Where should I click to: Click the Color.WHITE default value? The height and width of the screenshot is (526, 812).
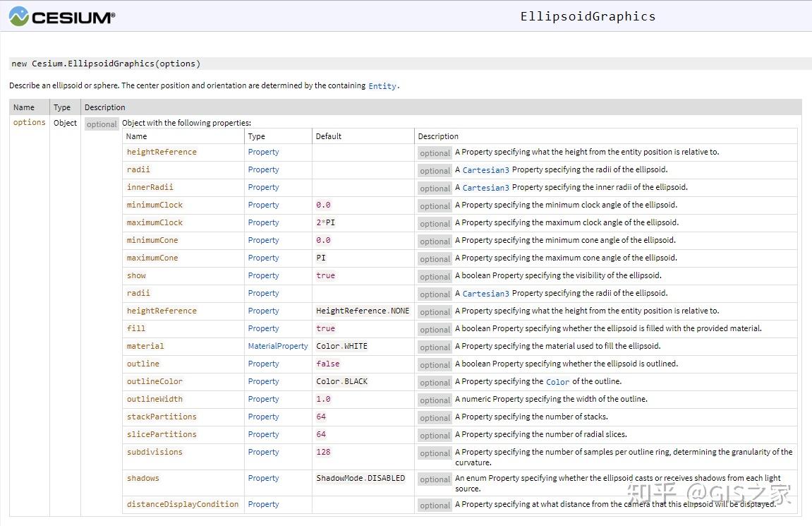click(341, 346)
